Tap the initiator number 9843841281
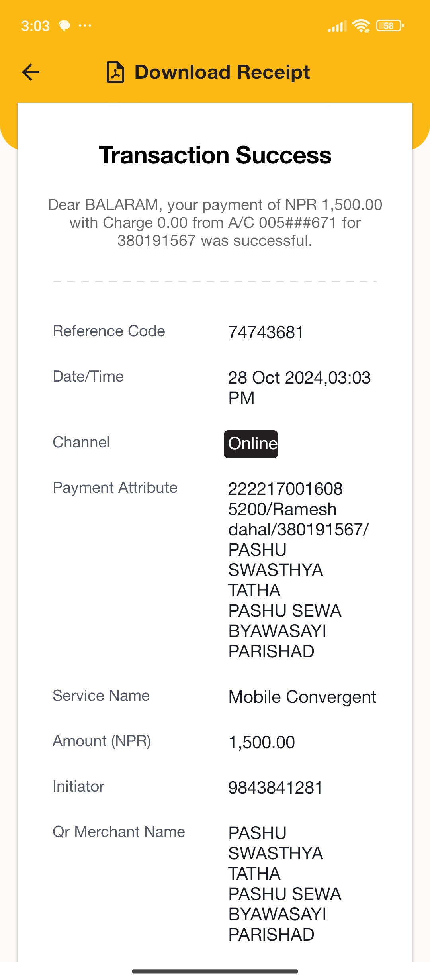 coord(276,788)
